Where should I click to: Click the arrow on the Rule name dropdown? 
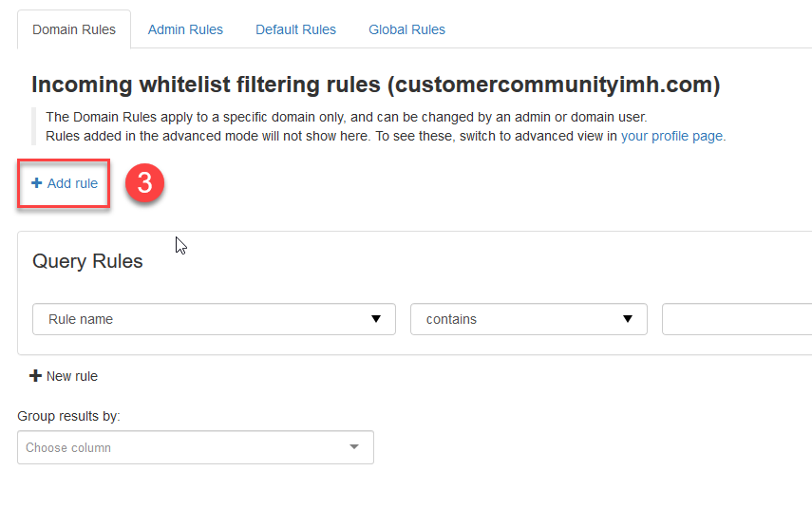[376, 319]
